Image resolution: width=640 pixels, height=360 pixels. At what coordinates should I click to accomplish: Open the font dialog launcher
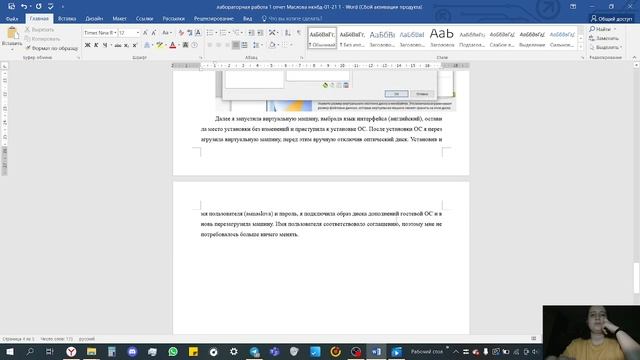[200, 58]
